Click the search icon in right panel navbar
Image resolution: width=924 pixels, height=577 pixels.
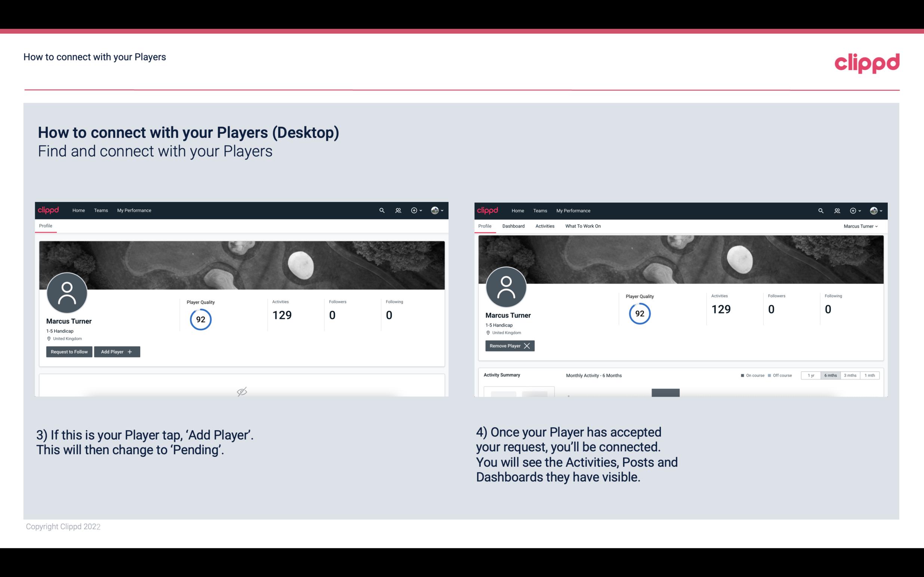pyautogui.click(x=820, y=211)
